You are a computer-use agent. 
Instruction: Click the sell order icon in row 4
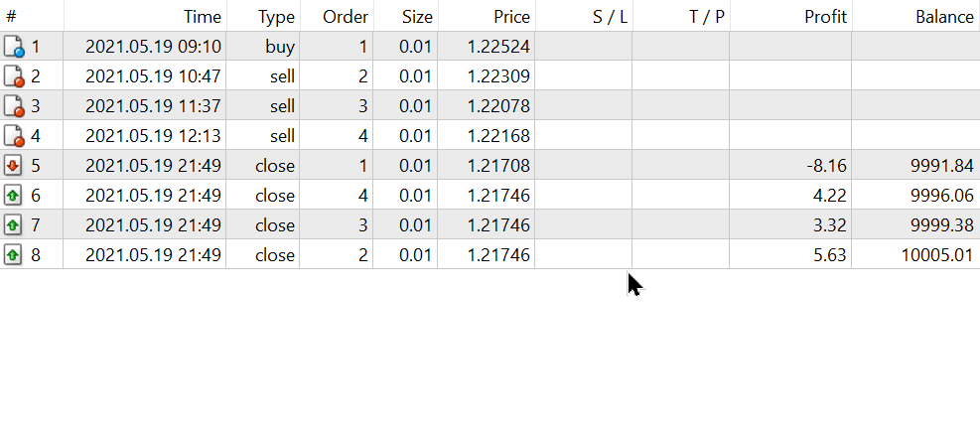[x=14, y=136]
